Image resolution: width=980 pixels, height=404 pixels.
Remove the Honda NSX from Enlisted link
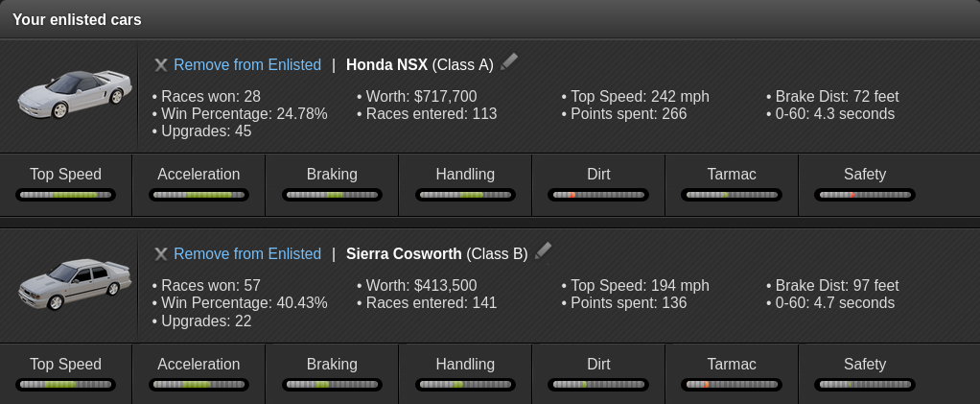(247, 65)
